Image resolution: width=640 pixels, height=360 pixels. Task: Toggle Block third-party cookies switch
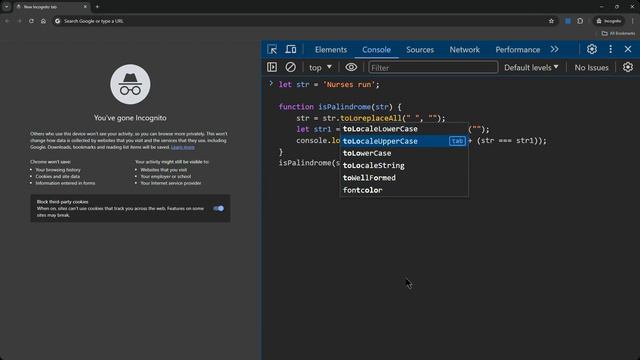tap(219, 209)
